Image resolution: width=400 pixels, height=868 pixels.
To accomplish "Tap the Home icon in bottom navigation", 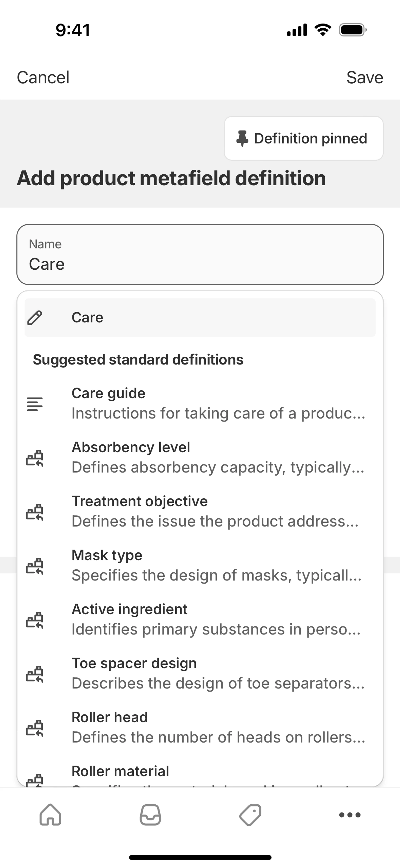I will click(x=50, y=815).
